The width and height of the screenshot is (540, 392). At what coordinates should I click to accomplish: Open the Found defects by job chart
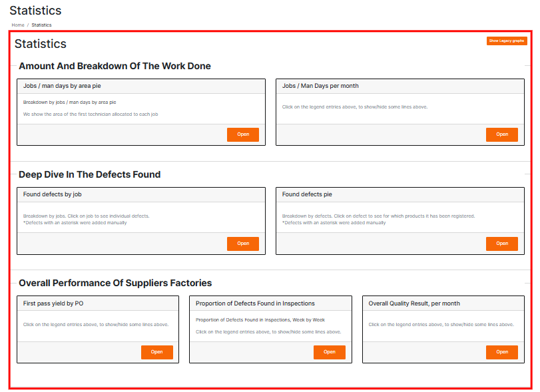tap(243, 244)
